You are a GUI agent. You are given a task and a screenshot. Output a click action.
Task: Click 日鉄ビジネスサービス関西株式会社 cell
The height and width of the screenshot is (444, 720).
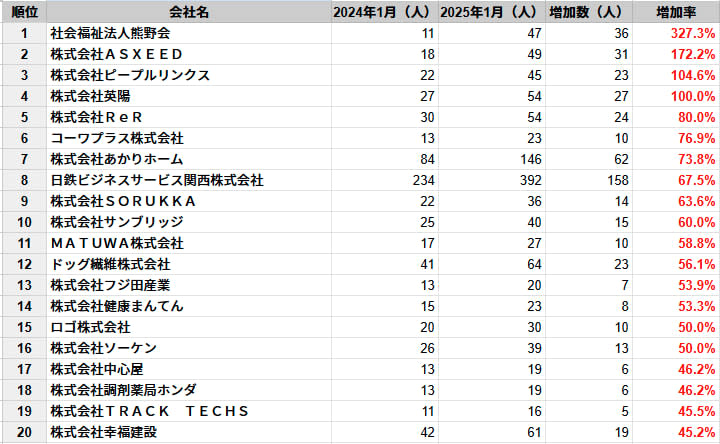click(x=157, y=180)
